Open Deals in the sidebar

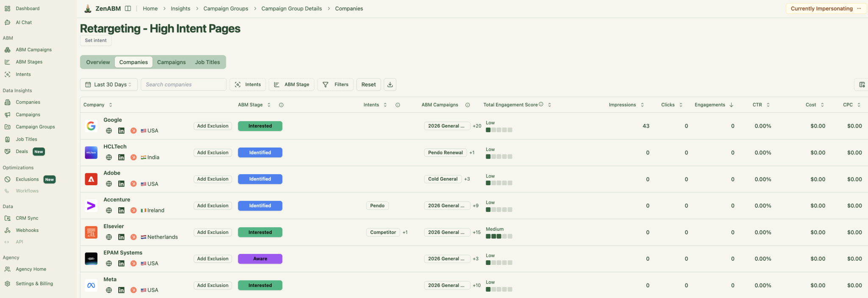click(x=22, y=151)
